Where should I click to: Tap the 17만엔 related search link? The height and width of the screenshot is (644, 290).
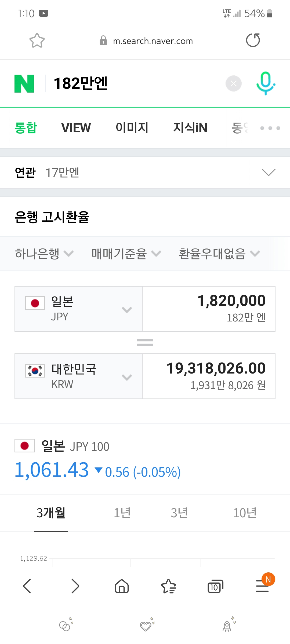pyautogui.click(x=62, y=173)
